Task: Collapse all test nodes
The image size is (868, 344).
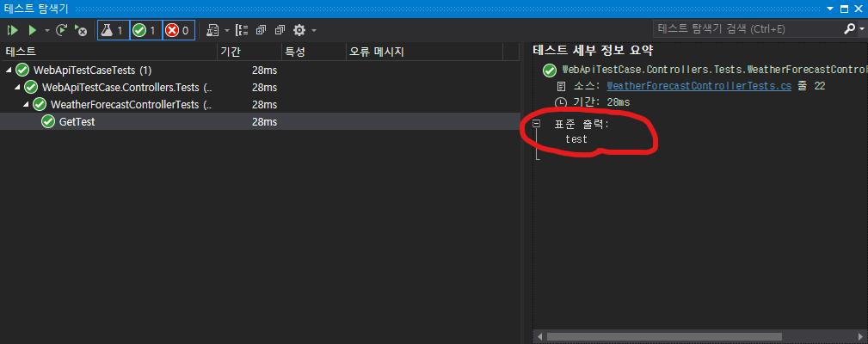Action: coord(280,30)
